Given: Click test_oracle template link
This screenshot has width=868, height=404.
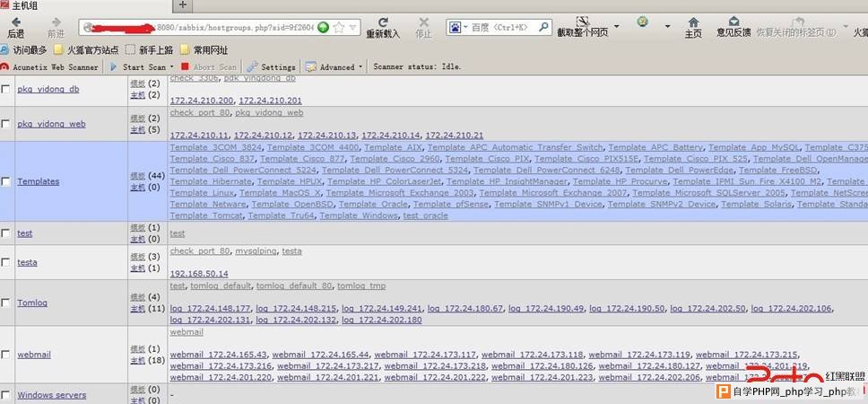Looking at the screenshot, I should tap(425, 215).
